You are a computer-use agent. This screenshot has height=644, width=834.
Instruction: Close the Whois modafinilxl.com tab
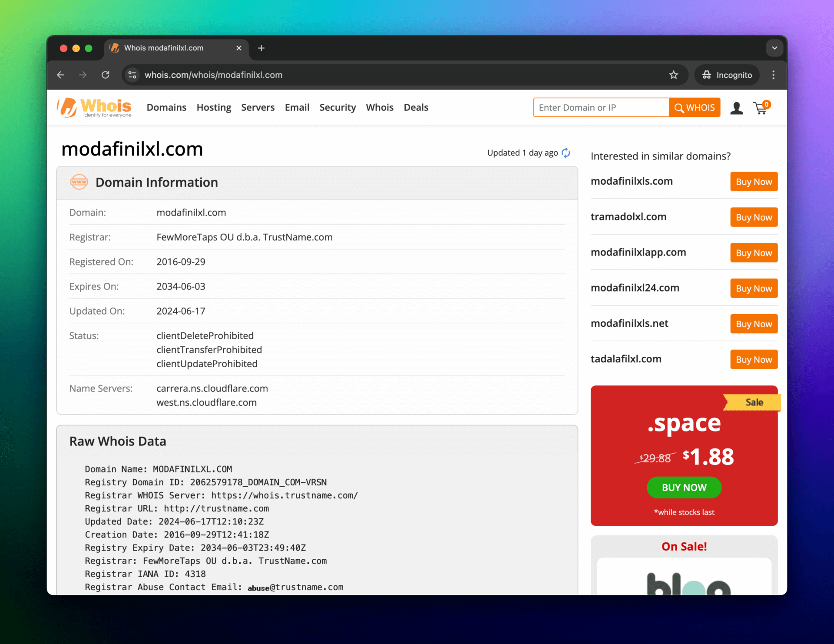click(x=238, y=48)
